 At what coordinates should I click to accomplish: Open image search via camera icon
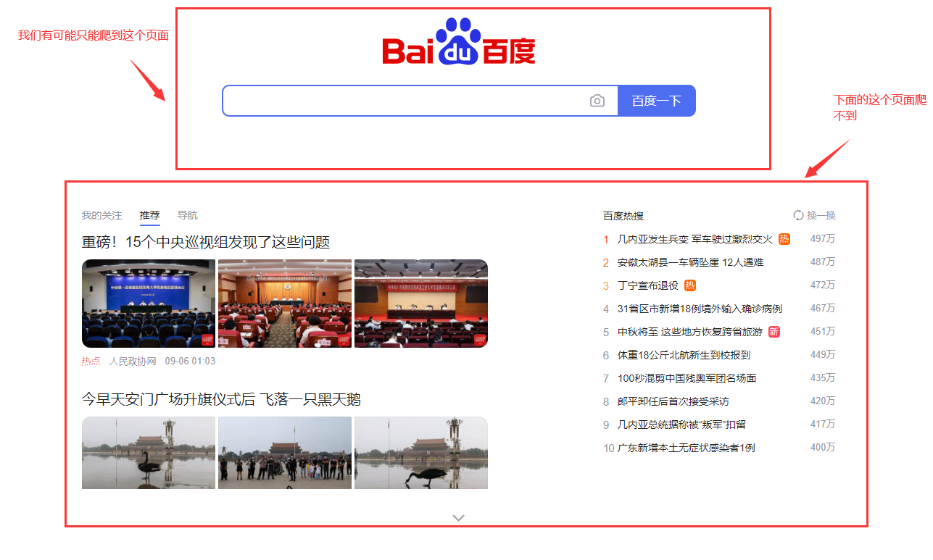click(597, 101)
